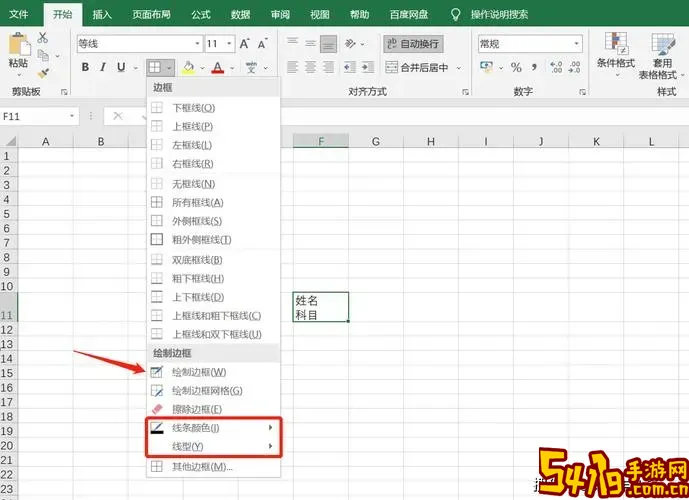This screenshot has width=689, height=500.
Task: Select 擦除边框 erase border
Action: click(213, 409)
